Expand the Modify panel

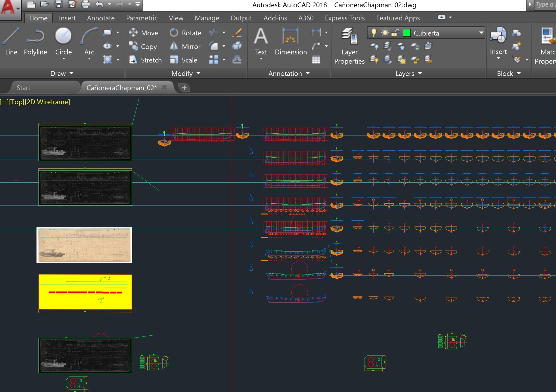(186, 73)
